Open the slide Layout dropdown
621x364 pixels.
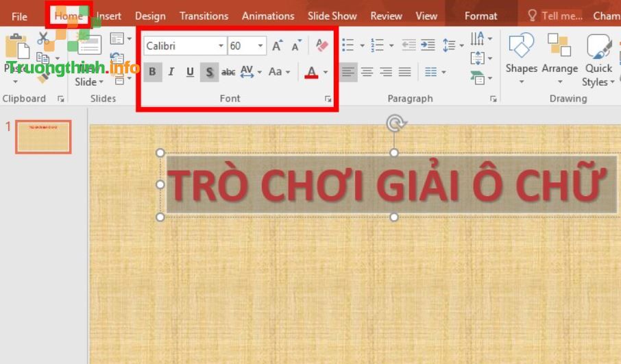121,39
